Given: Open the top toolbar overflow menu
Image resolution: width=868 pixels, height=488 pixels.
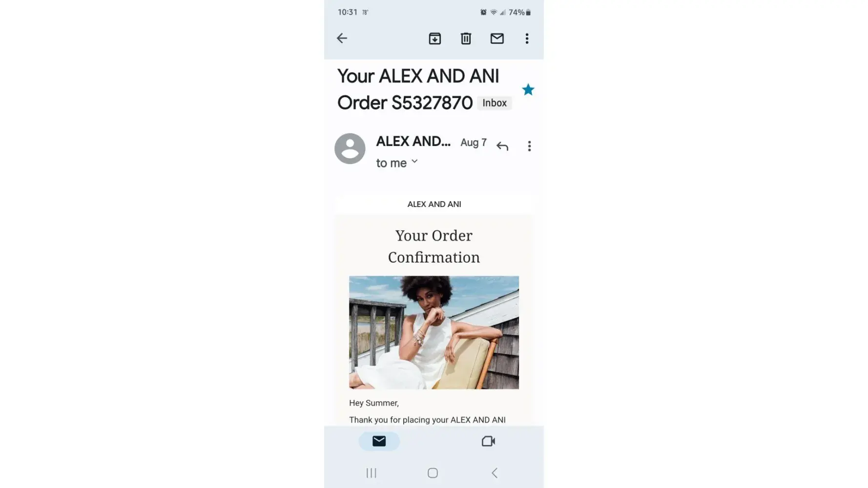Looking at the screenshot, I should click(x=527, y=39).
